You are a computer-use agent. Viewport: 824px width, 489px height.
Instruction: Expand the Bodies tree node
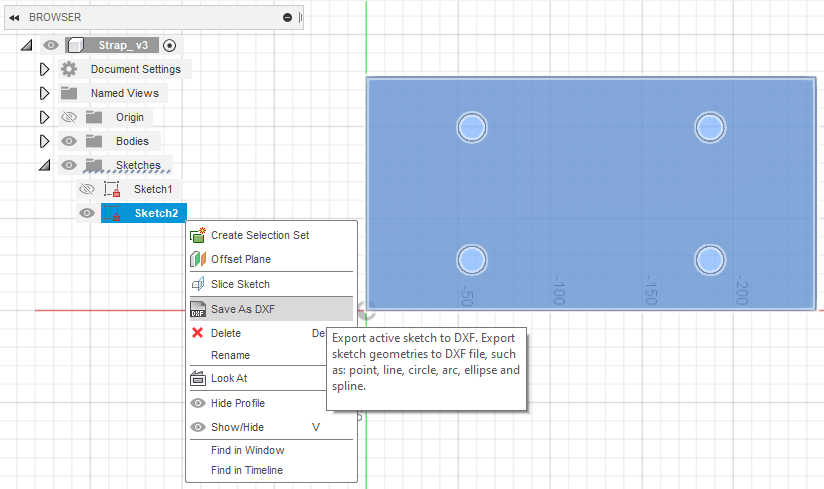[x=43, y=141]
